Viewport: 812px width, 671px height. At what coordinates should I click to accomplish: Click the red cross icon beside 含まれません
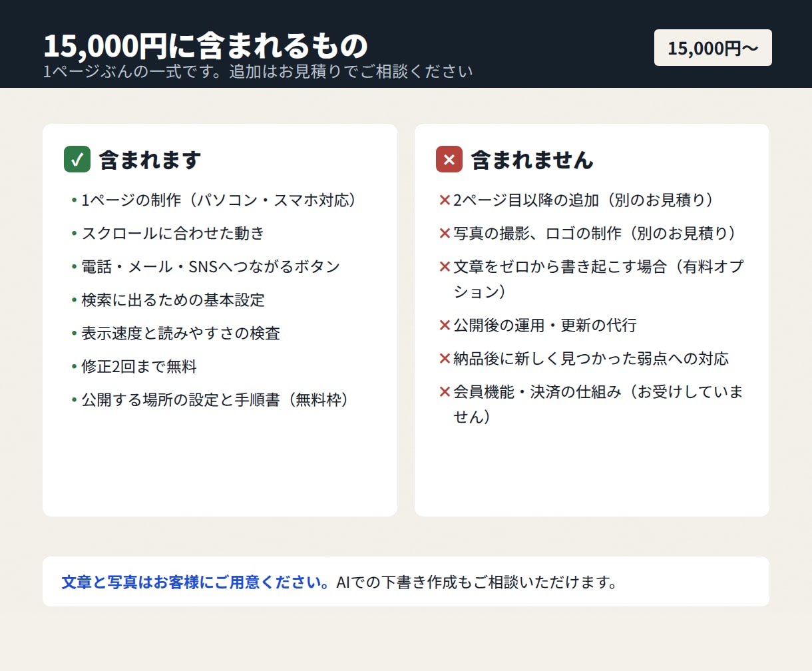coord(449,159)
